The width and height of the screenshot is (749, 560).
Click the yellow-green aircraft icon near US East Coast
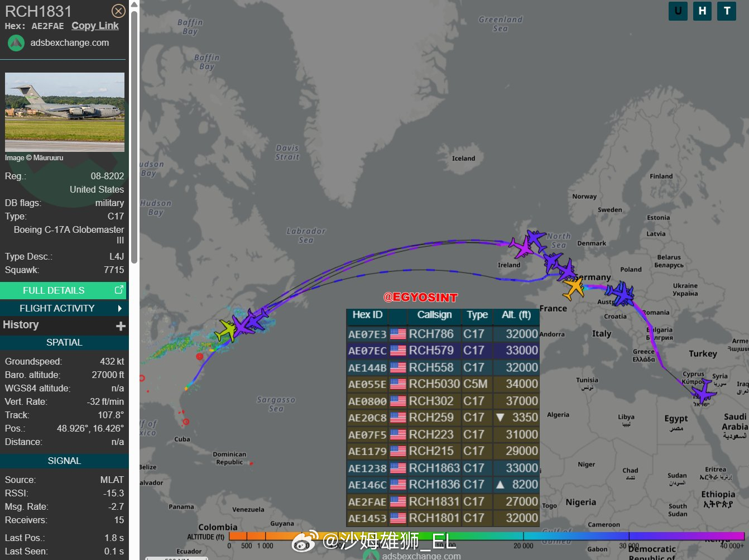pyautogui.click(x=226, y=331)
